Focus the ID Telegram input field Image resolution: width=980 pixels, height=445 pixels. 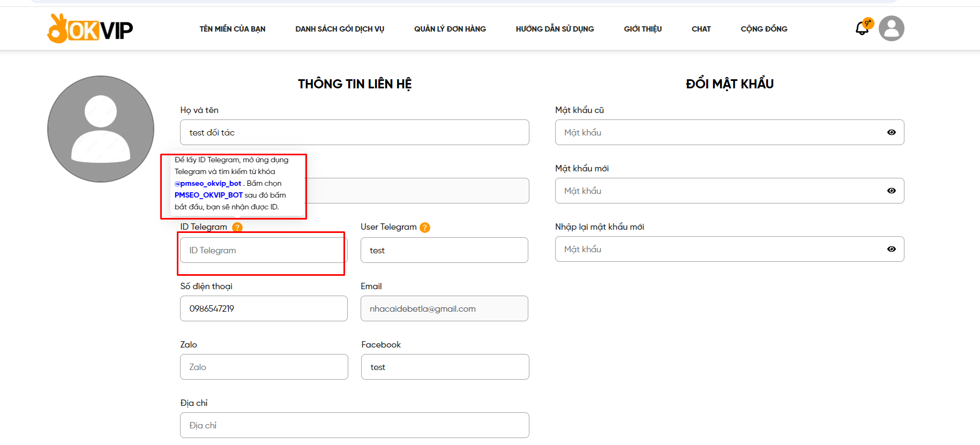click(264, 250)
